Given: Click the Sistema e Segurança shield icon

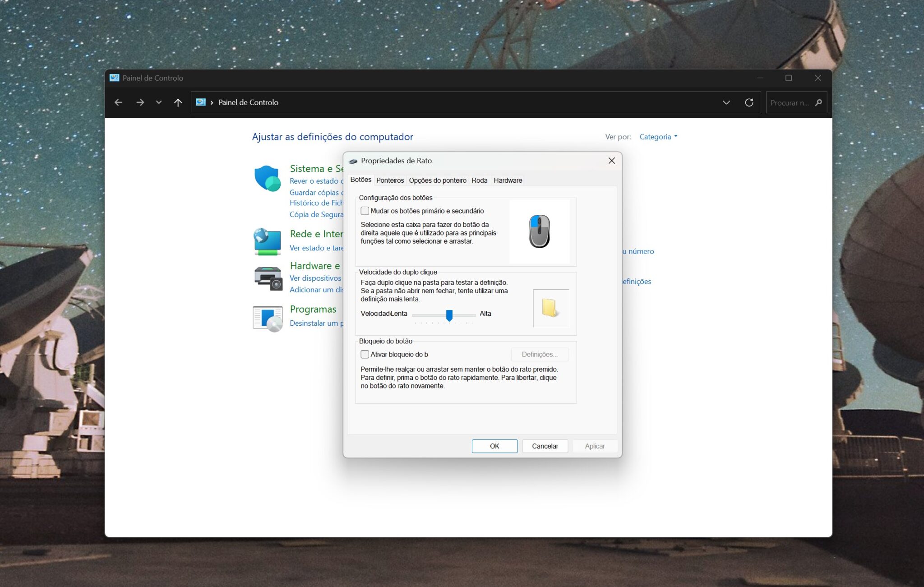Looking at the screenshot, I should pyautogui.click(x=267, y=177).
